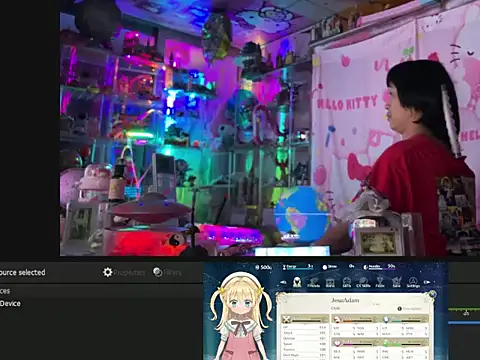Open the Gifts tab in the game menu
Image resolution: width=480 pixels, height=360 pixels.
pos(347,283)
